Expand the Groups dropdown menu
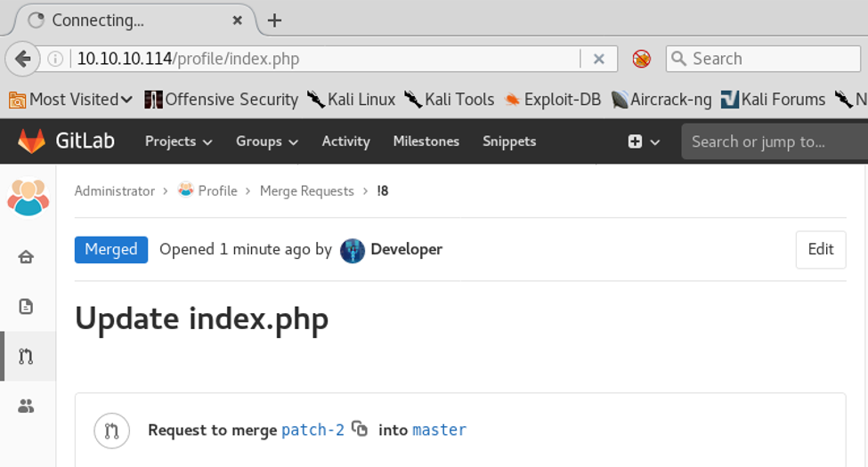 pos(267,141)
